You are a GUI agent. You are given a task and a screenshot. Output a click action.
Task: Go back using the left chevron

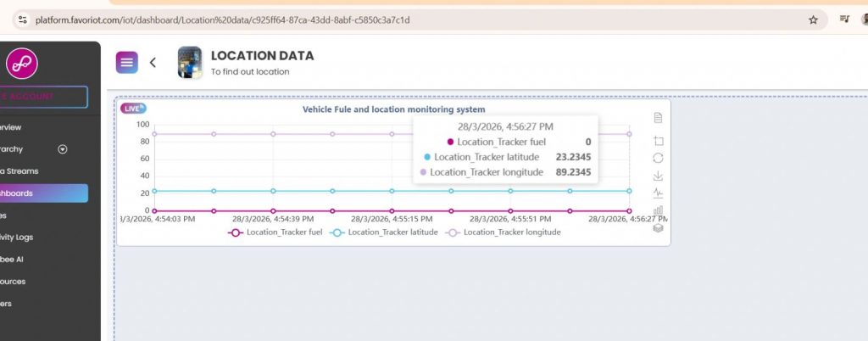153,62
